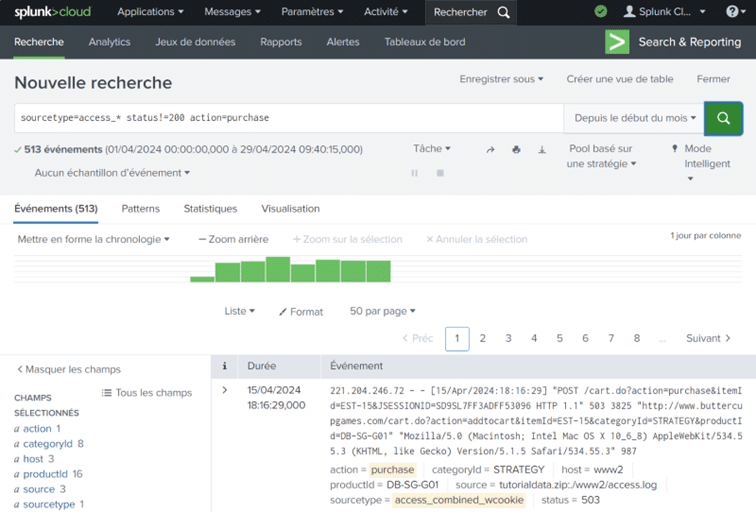The width and height of the screenshot is (756, 512).
Task: Stop the search job
Action: pos(440,173)
